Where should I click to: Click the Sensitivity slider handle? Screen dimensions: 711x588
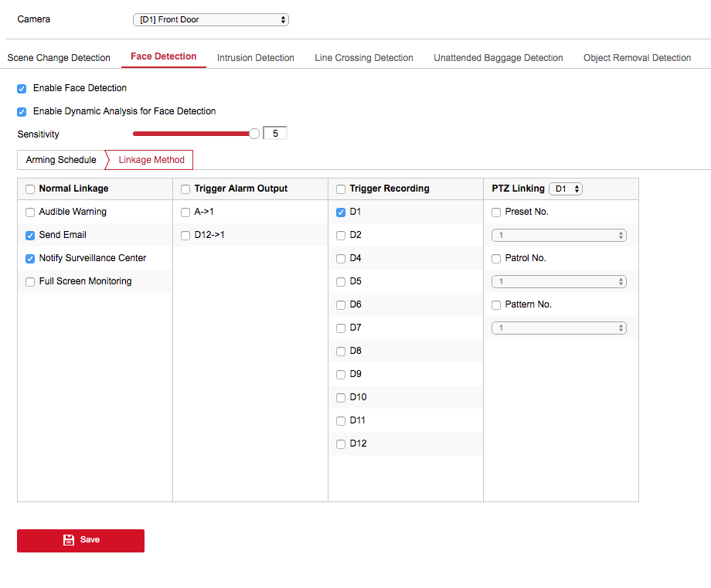(x=254, y=134)
